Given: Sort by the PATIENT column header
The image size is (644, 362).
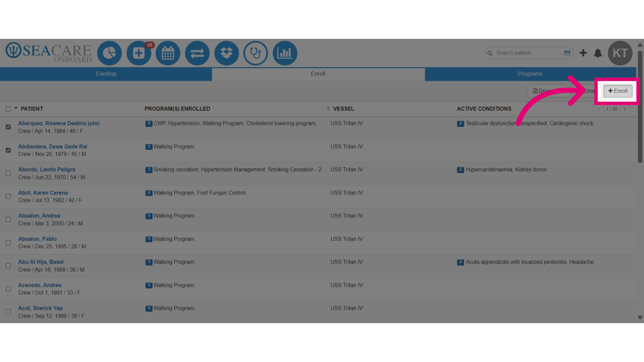Looking at the screenshot, I should [x=32, y=109].
